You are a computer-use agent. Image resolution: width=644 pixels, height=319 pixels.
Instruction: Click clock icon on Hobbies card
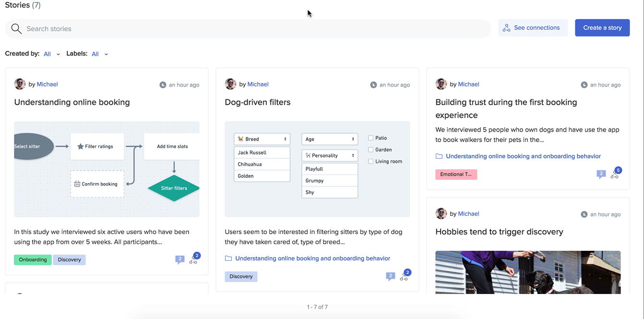[584, 215]
